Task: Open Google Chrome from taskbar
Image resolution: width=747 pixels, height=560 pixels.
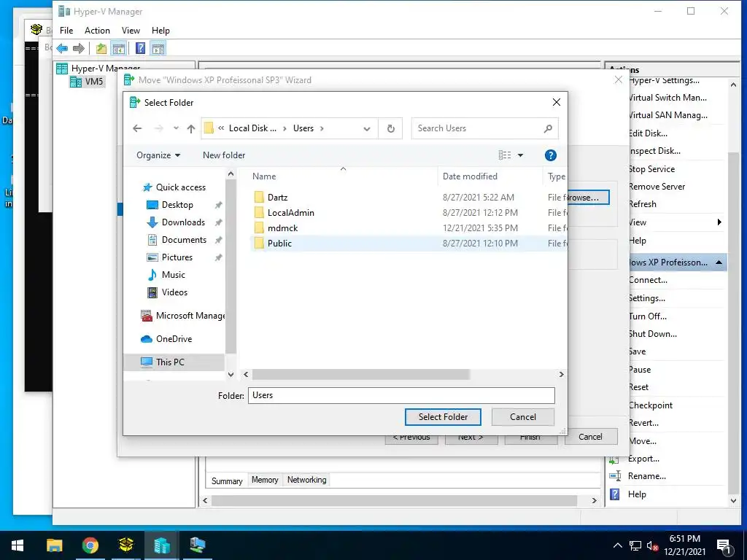Action: pos(90,545)
